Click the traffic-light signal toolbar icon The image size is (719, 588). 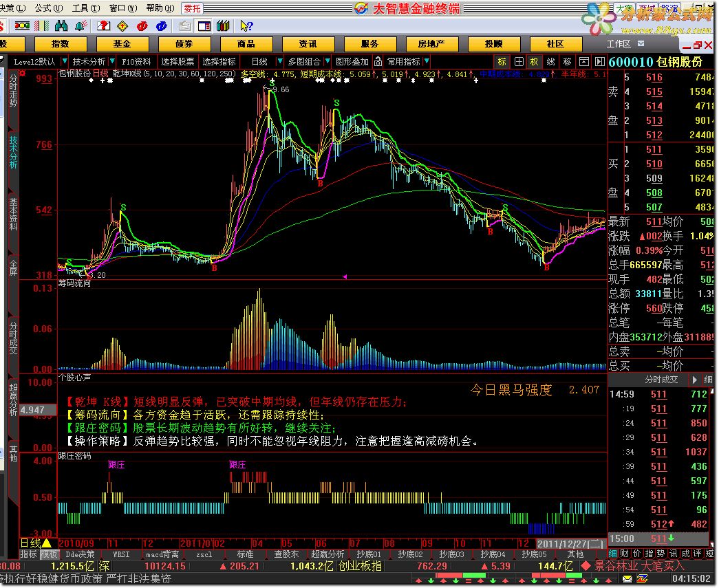[x=22, y=26]
